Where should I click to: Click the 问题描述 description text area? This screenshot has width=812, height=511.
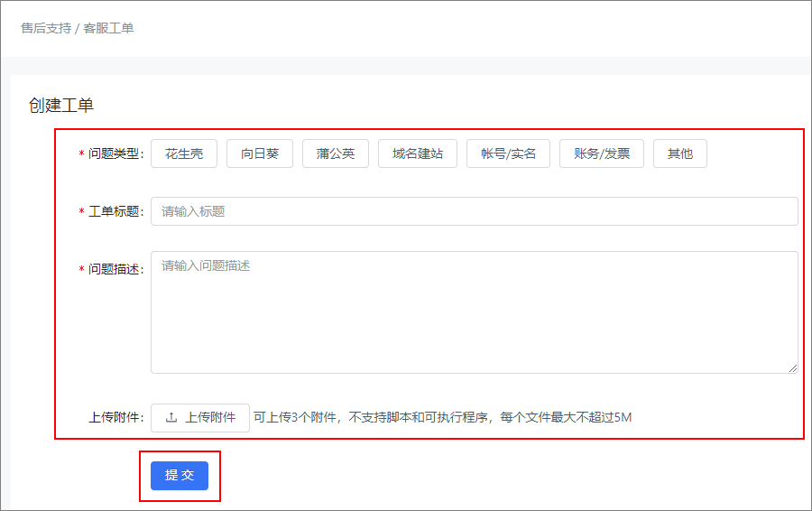click(474, 312)
